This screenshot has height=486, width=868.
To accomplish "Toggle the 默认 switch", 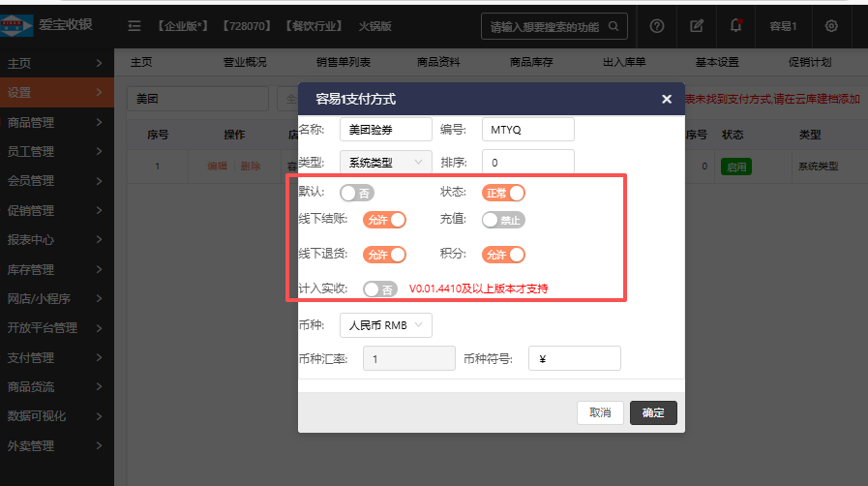I will (355, 193).
